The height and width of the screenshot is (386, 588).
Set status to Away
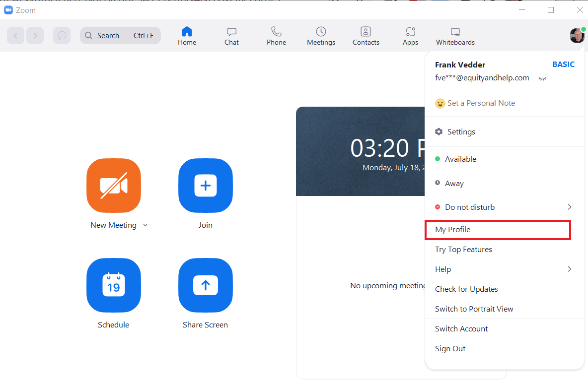coord(505,183)
